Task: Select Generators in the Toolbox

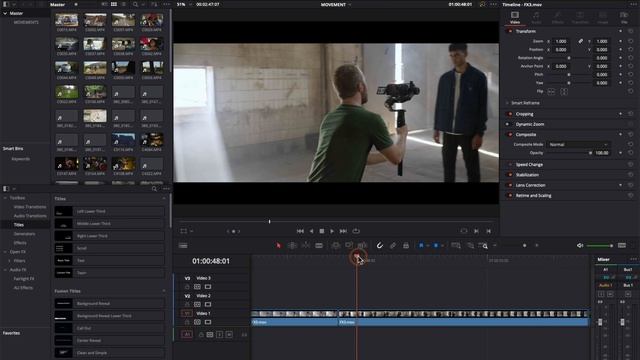Action: coord(24,234)
